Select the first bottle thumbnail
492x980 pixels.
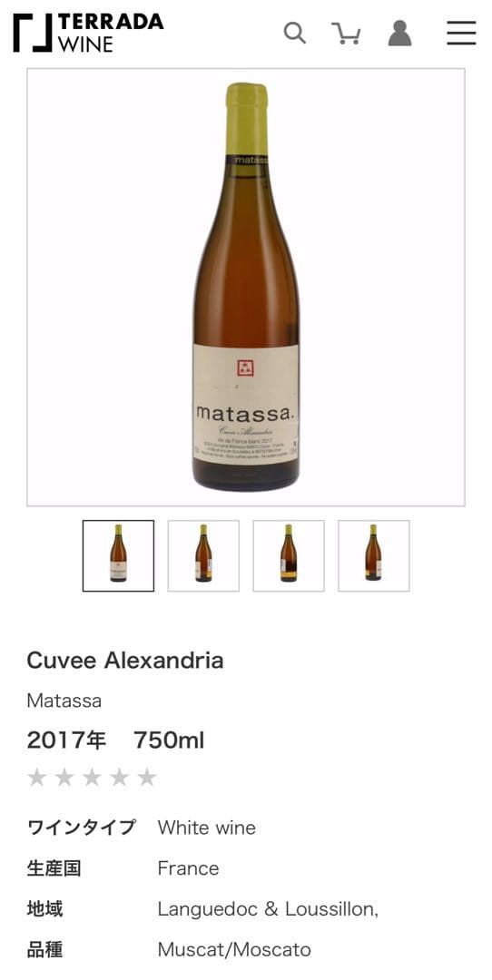[x=118, y=555]
